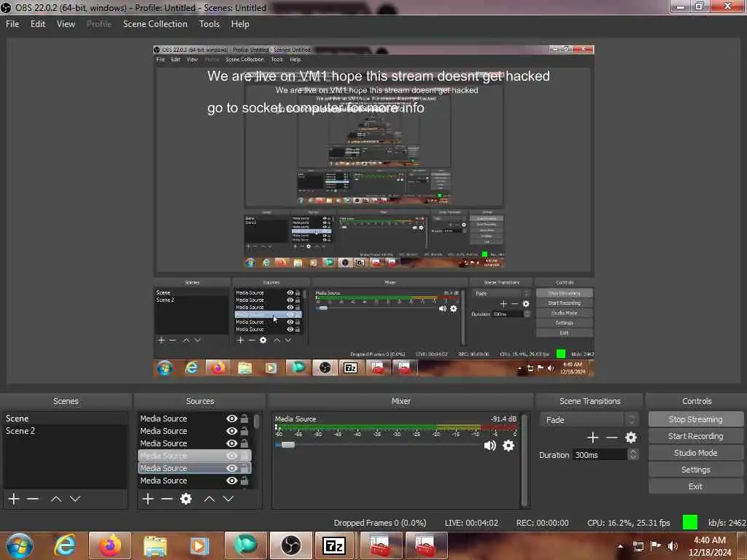Launch Internet Explorer from the taskbar
This screenshot has height=560, width=747.
click(x=65, y=545)
